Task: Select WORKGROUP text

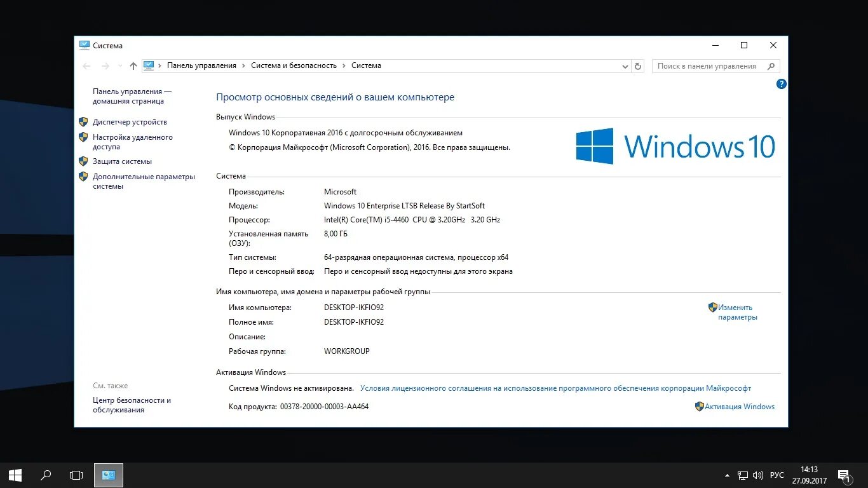Action: pos(347,351)
